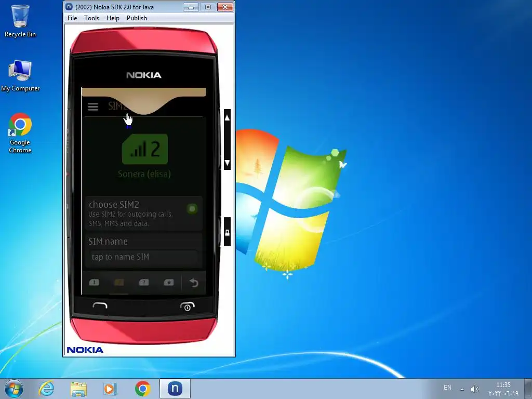Open the volume speaker tray icon
The height and width of the screenshot is (399, 532).
point(475,389)
